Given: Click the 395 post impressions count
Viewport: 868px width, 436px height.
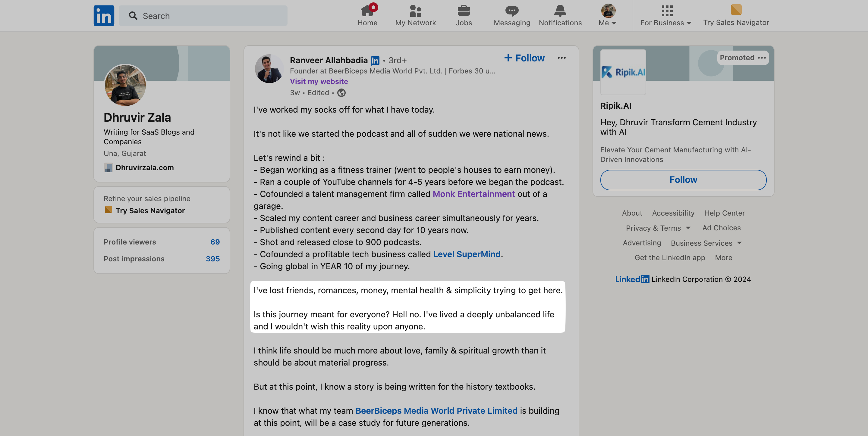Looking at the screenshot, I should [212, 259].
